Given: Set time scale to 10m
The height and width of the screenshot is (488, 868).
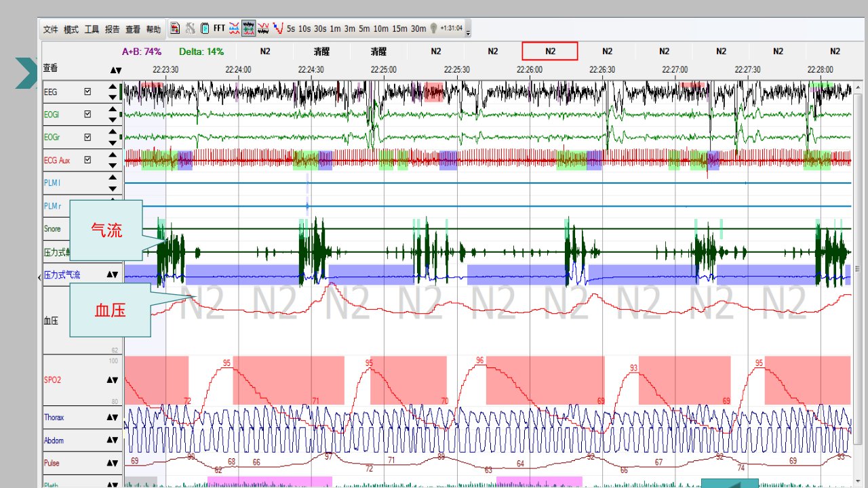Looking at the screenshot, I should pyautogui.click(x=380, y=28).
